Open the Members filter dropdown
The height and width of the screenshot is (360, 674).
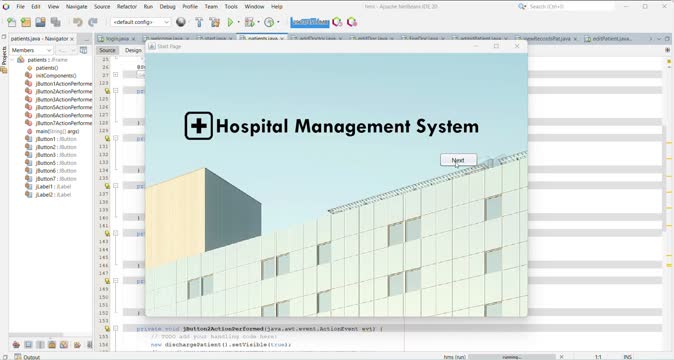pos(31,50)
